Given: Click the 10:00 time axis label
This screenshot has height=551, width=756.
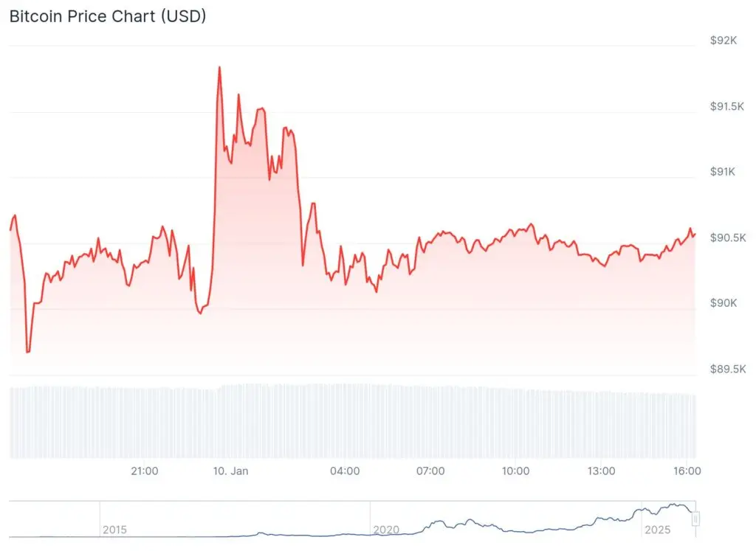Looking at the screenshot, I should [x=515, y=471].
